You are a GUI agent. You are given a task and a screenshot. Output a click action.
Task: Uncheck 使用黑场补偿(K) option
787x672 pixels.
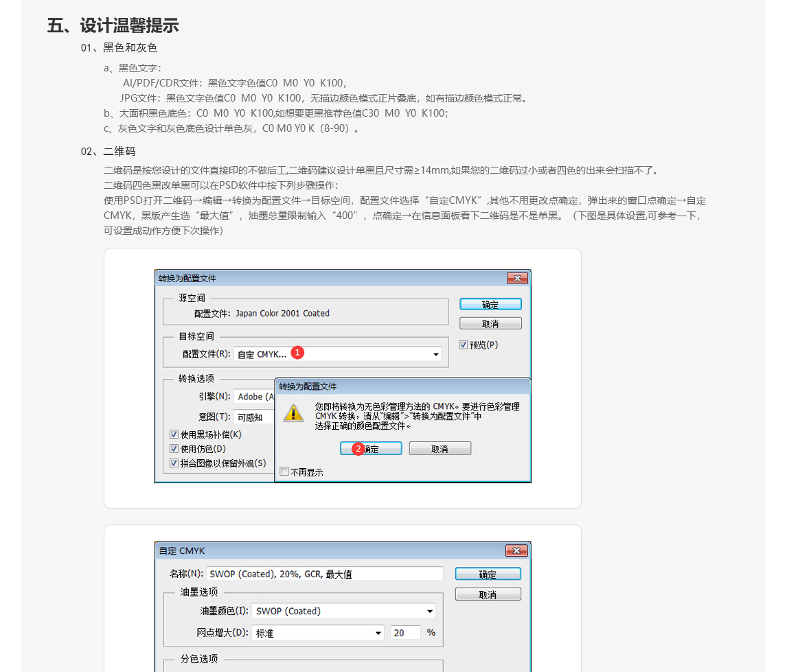coord(174,435)
